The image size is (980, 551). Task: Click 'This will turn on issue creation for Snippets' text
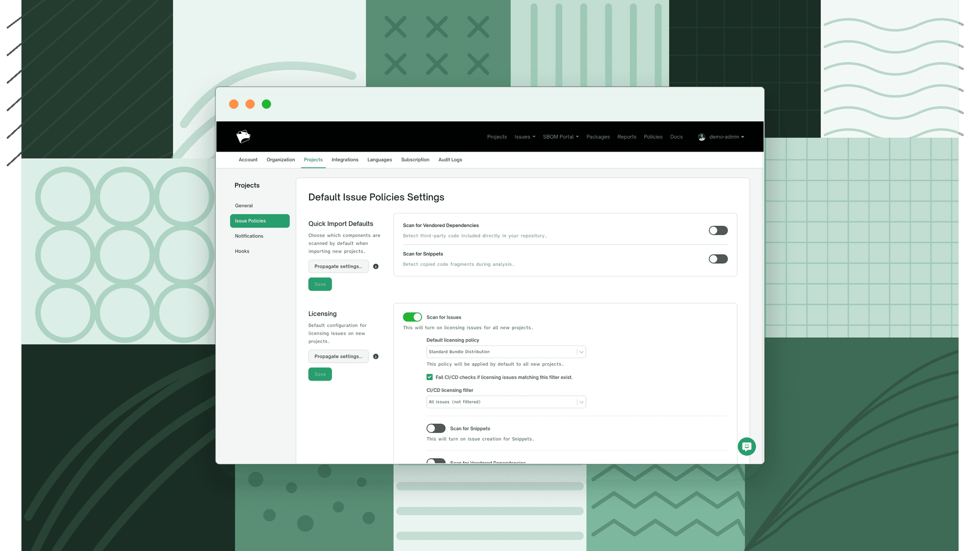tap(480, 439)
